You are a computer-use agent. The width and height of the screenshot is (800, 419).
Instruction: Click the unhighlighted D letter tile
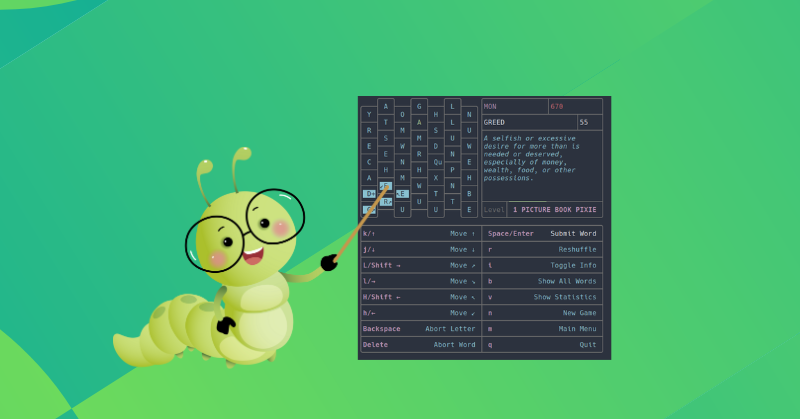(436, 146)
